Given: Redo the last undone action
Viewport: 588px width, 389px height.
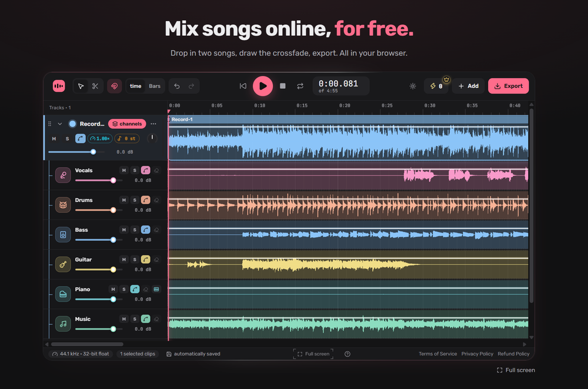Looking at the screenshot, I should (x=192, y=87).
